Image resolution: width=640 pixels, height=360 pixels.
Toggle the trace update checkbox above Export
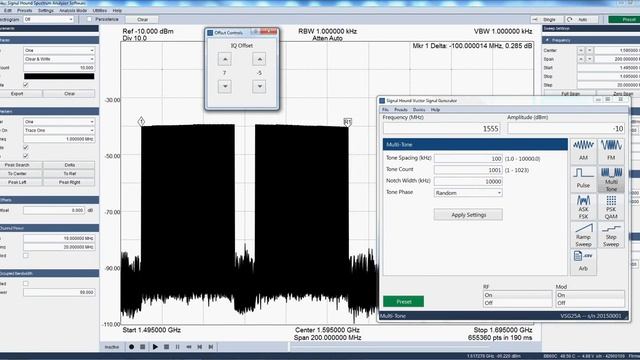[26, 85]
